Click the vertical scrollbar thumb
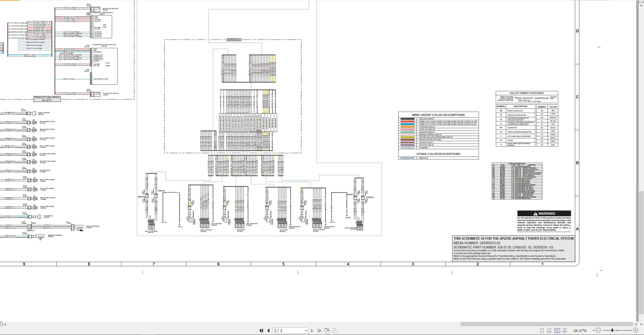The height and width of the screenshot is (335, 644). 641,253
